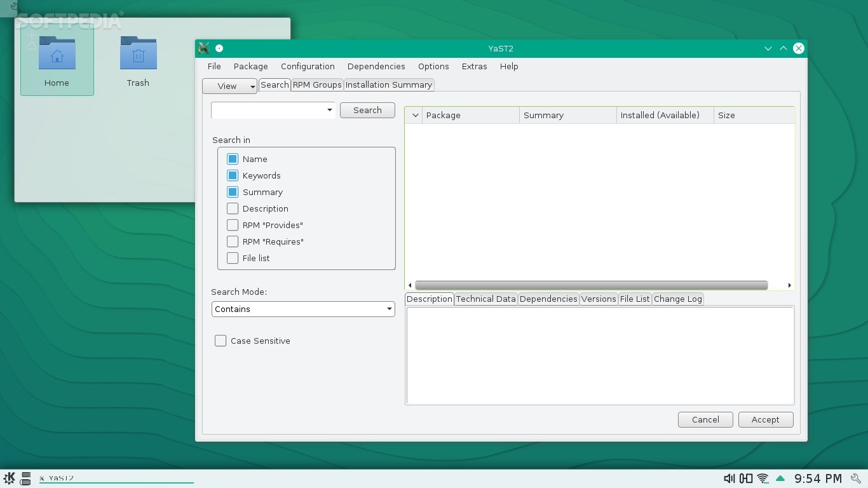Screen dimensions: 868x488
Task: Toggle the pin on all desktops icon
Action: pyautogui.click(x=219, y=48)
